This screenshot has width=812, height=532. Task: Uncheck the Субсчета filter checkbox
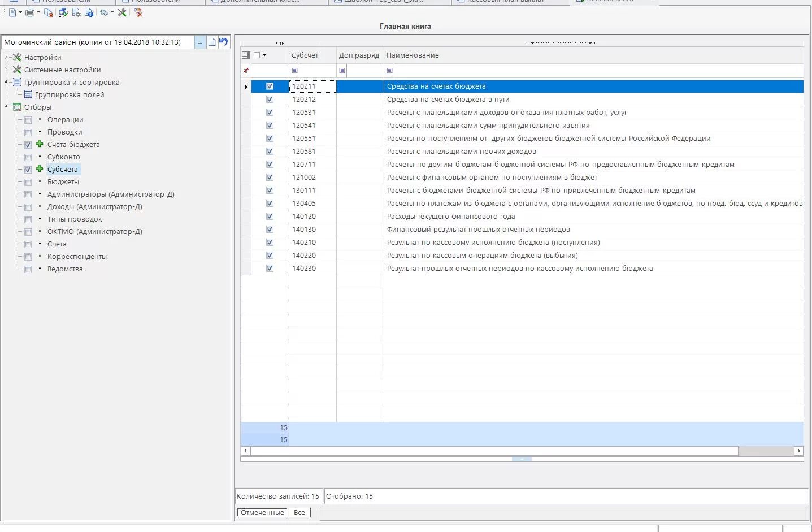coord(28,170)
